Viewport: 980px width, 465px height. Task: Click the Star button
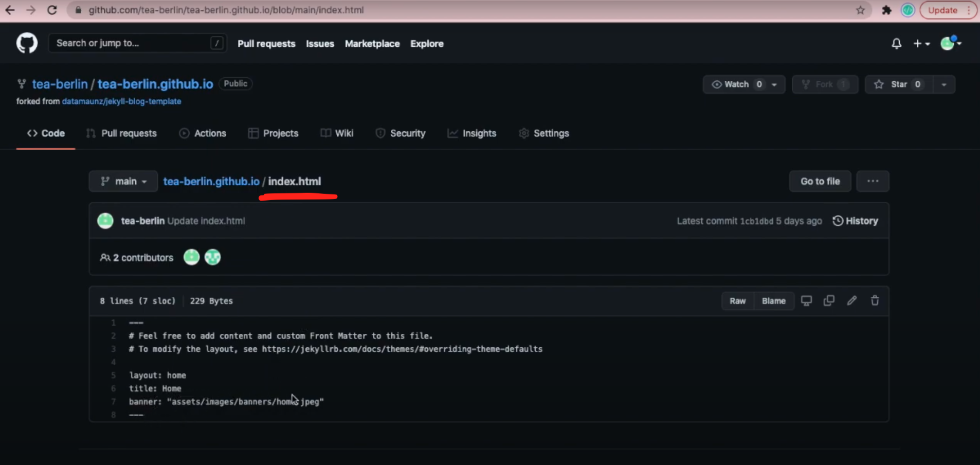[899, 84]
